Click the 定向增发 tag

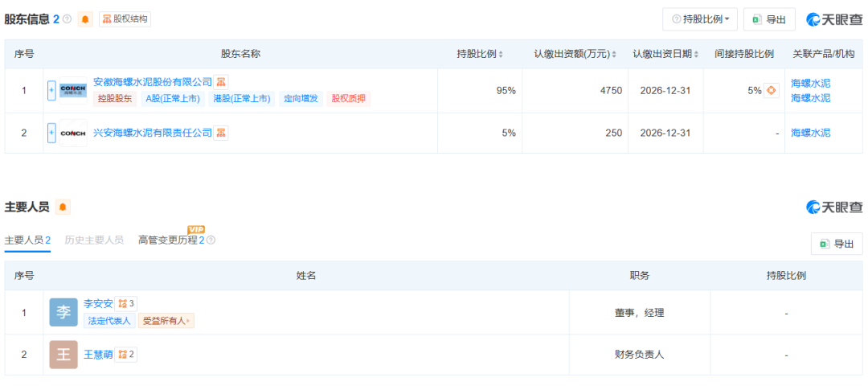tap(301, 99)
